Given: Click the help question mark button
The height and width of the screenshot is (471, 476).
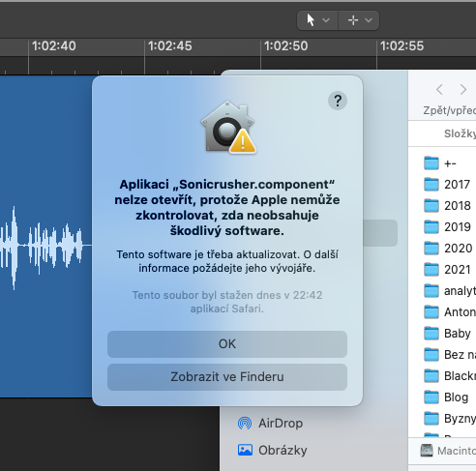Looking at the screenshot, I should coord(338,101).
